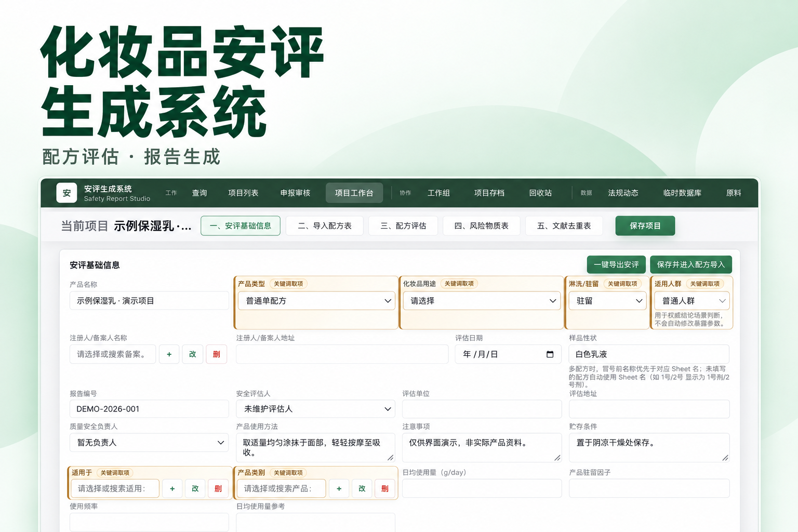
Task: Open 回收站 in the navigation bar
Action: pos(540,193)
